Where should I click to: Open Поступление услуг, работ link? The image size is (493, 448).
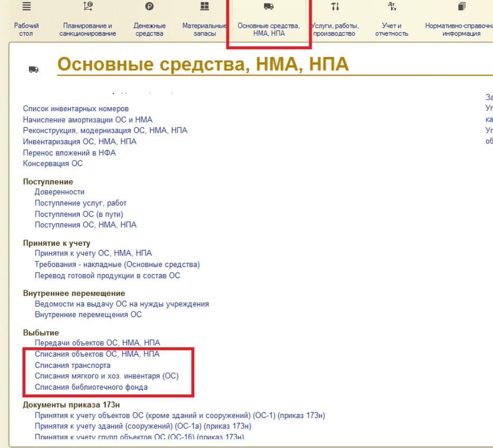[x=80, y=203]
